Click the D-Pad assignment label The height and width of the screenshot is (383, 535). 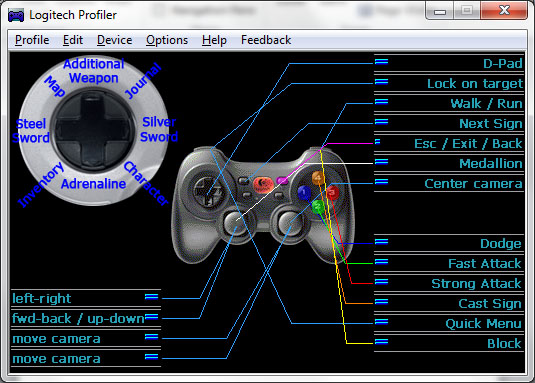click(502, 63)
